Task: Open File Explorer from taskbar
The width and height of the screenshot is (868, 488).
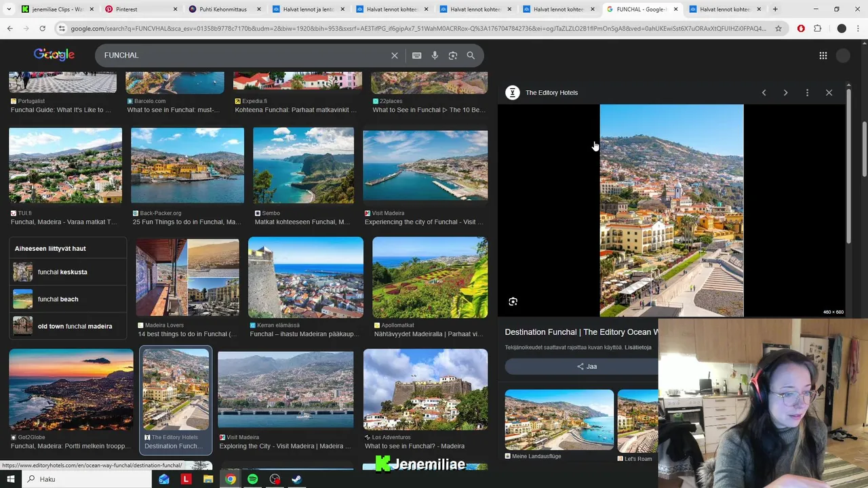Action: tap(208, 479)
